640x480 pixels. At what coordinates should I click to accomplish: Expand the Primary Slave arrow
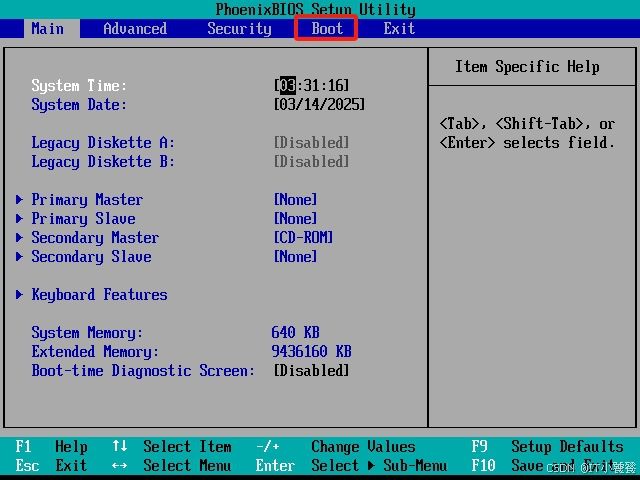[19, 218]
